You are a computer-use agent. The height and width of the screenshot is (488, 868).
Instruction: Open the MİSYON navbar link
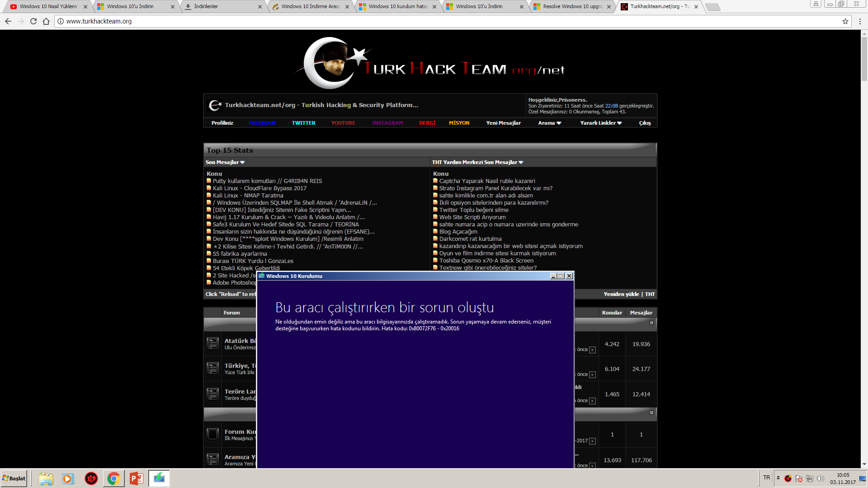click(x=459, y=123)
